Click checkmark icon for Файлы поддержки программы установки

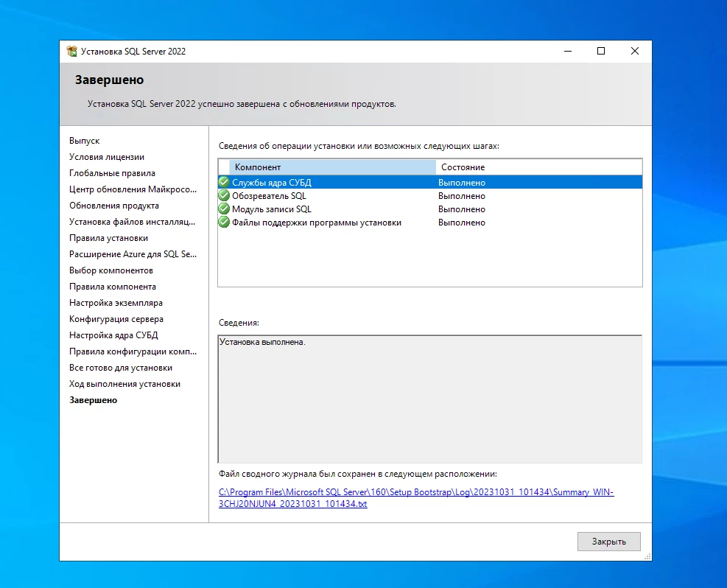click(224, 222)
